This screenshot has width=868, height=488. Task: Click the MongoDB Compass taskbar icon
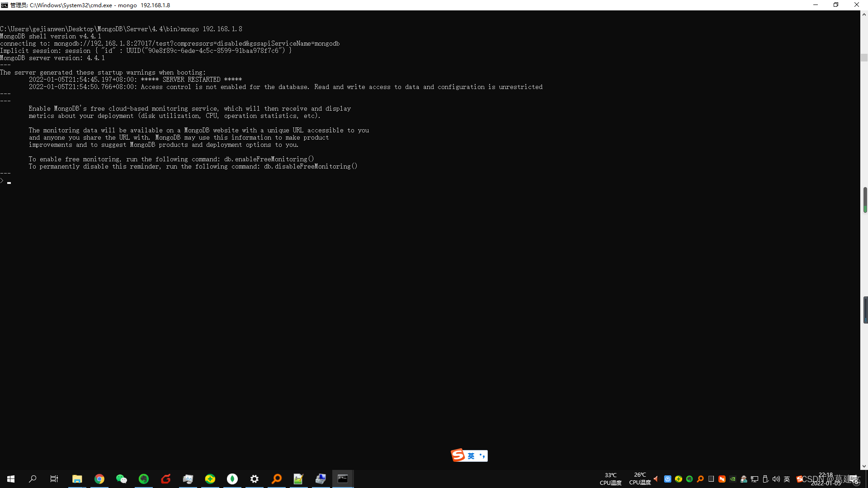click(x=232, y=479)
